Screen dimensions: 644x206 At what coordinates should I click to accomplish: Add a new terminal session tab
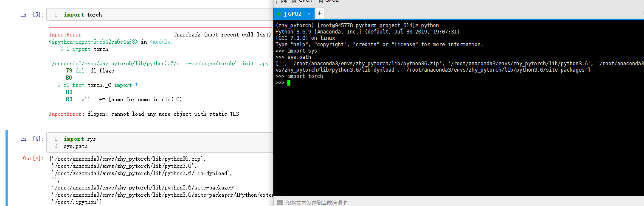319,13
